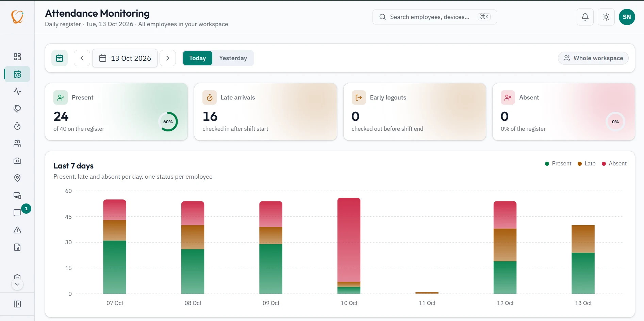Open the activity pulse sidebar icon
The height and width of the screenshot is (321, 644).
coord(17,91)
